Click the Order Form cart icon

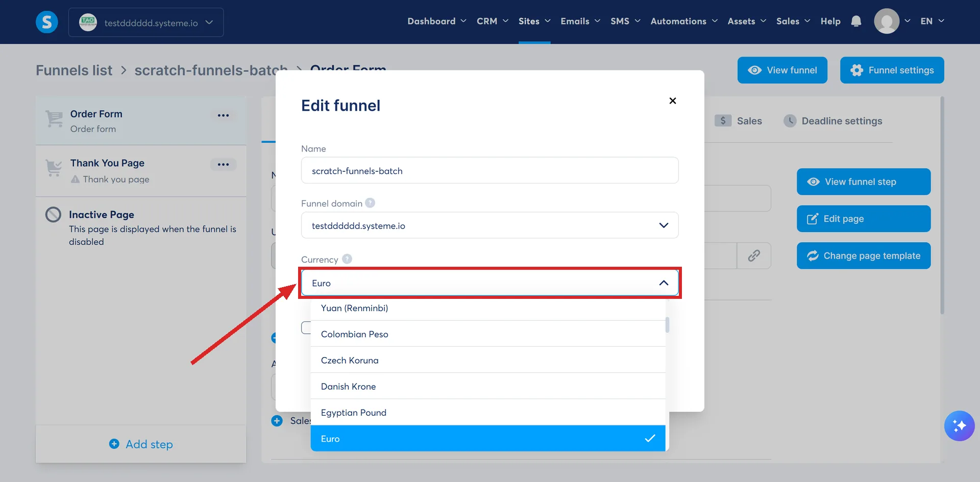54,119
